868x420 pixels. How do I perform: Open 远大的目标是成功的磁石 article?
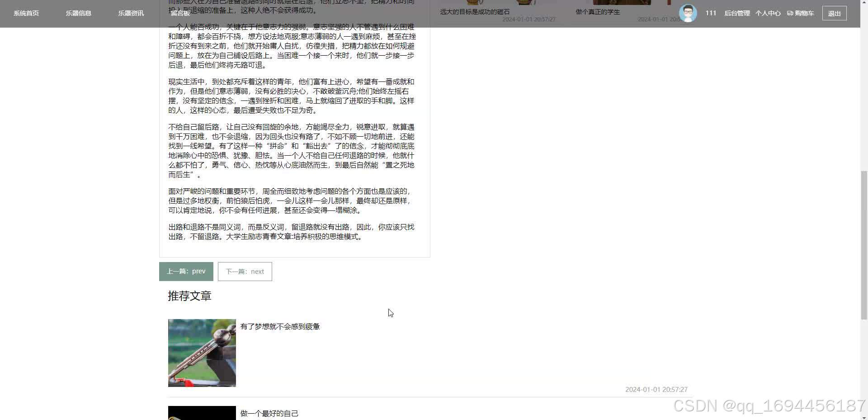(x=475, y=12)
